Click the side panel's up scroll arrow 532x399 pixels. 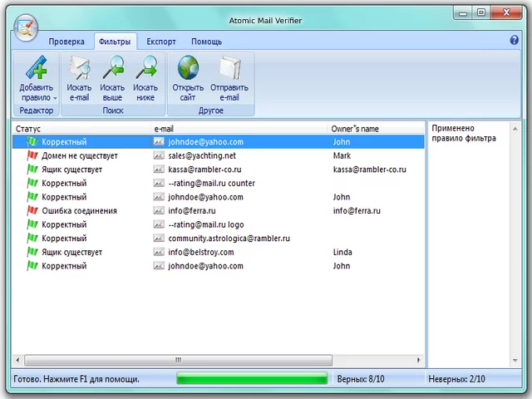(x=515, y=129)
